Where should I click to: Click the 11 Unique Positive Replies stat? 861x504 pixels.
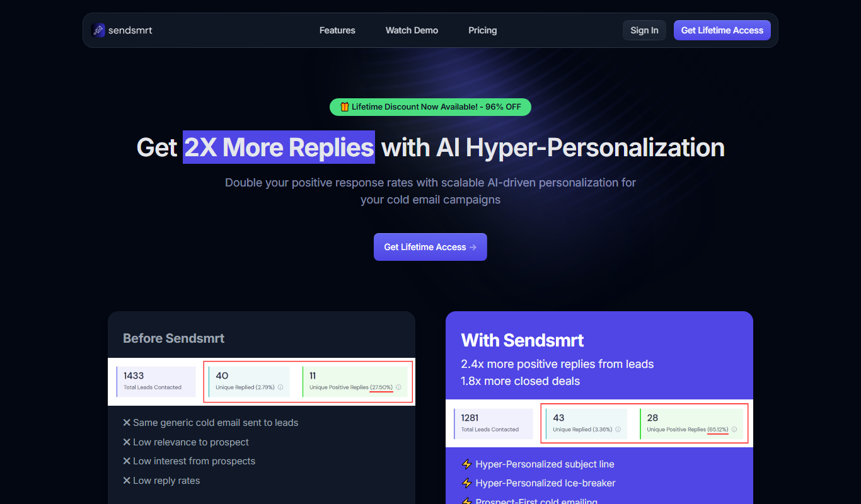click(355, 381)
